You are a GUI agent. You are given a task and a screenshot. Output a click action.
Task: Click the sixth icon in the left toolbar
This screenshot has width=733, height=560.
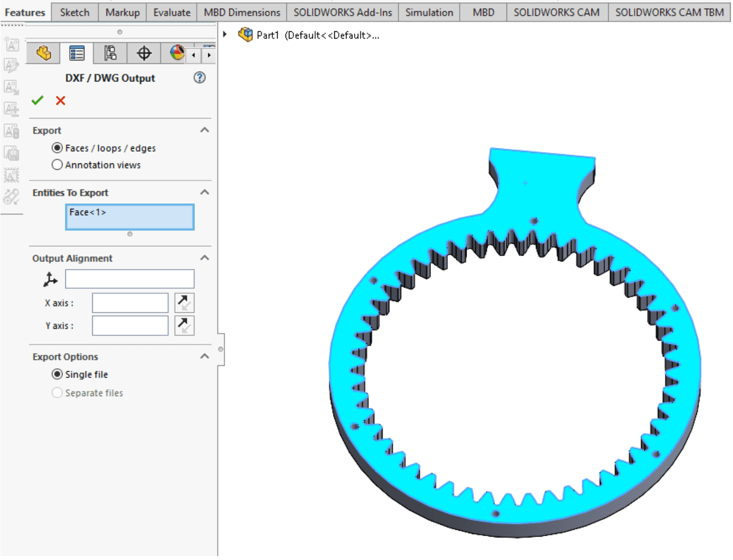(12, 153)
